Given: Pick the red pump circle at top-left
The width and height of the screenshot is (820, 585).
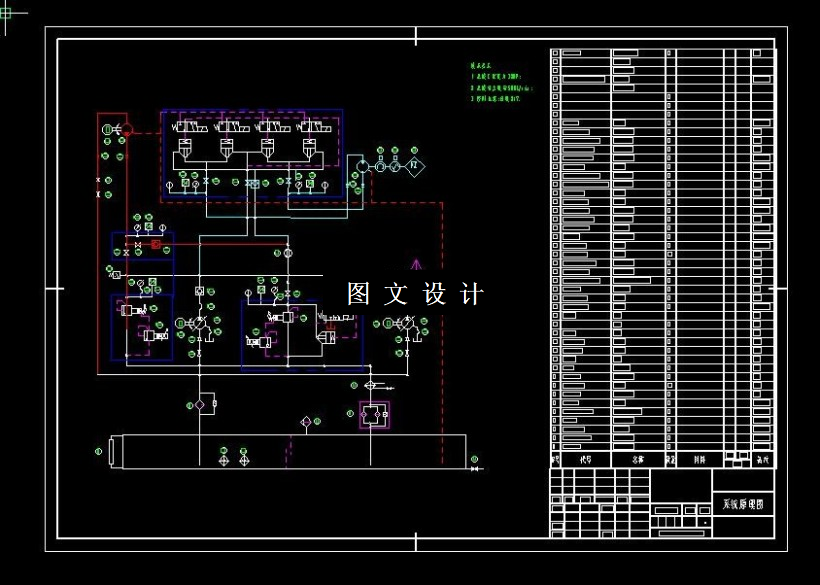Looking at the screenshot, I should (127, 129).
